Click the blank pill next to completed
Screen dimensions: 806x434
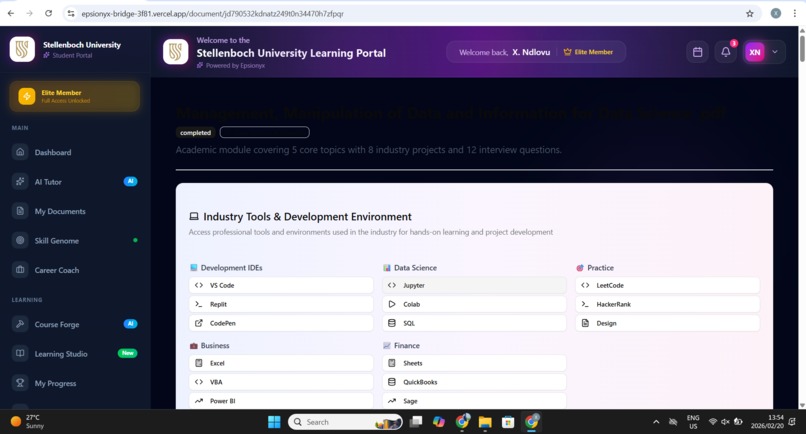pyautogui.click(x=264, y=133)
